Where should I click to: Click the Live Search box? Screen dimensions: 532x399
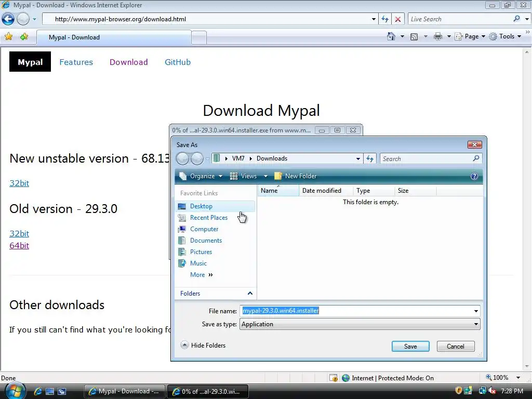[460, 19]
